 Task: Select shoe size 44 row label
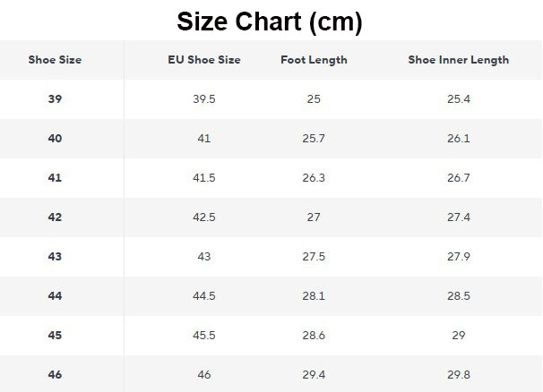(x=55, y=296)
